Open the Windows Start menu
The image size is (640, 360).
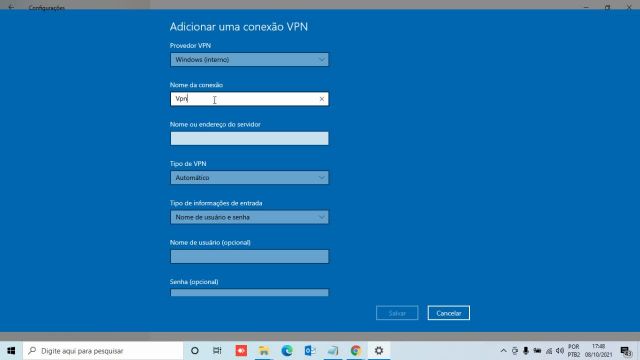click(11, 351)
